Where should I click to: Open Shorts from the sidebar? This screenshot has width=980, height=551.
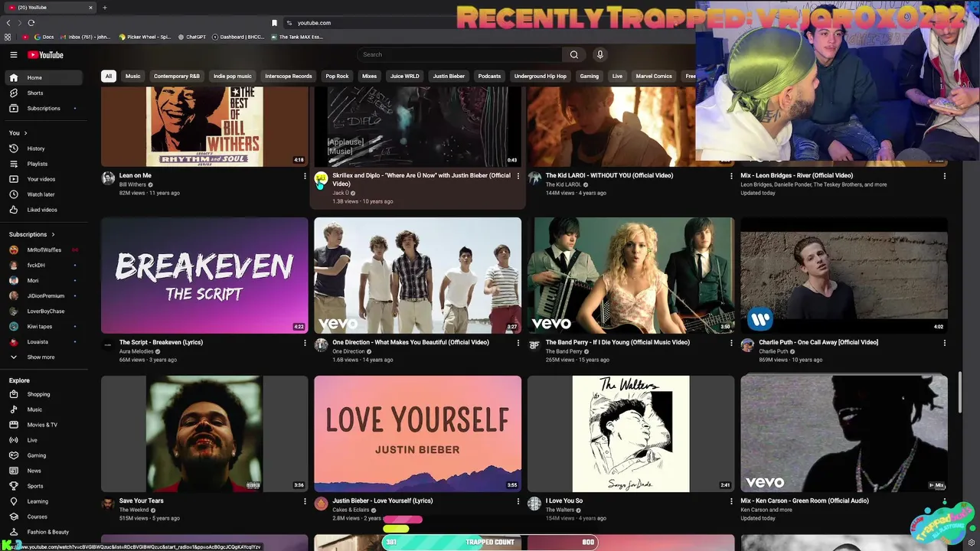[43, 93]
